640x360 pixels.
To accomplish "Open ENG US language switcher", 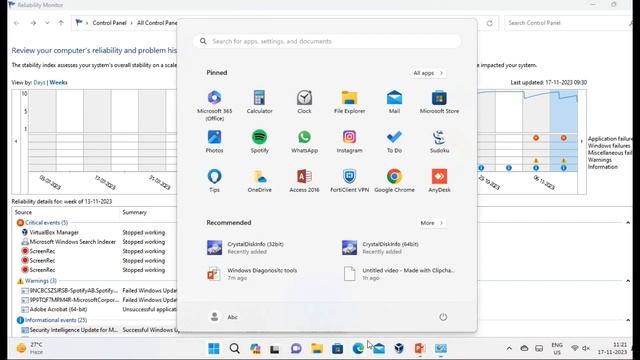I will (557, 348).
